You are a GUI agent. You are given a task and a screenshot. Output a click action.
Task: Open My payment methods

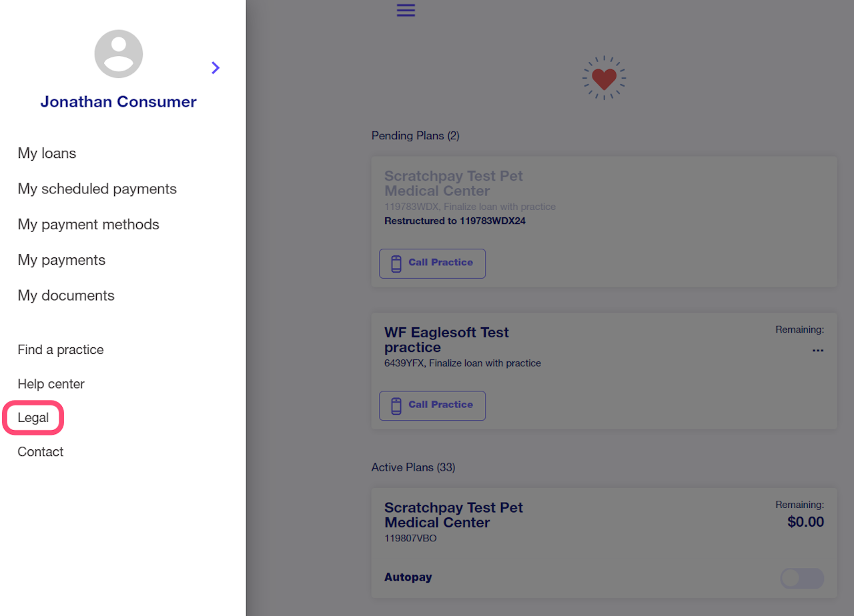(89, 224)
